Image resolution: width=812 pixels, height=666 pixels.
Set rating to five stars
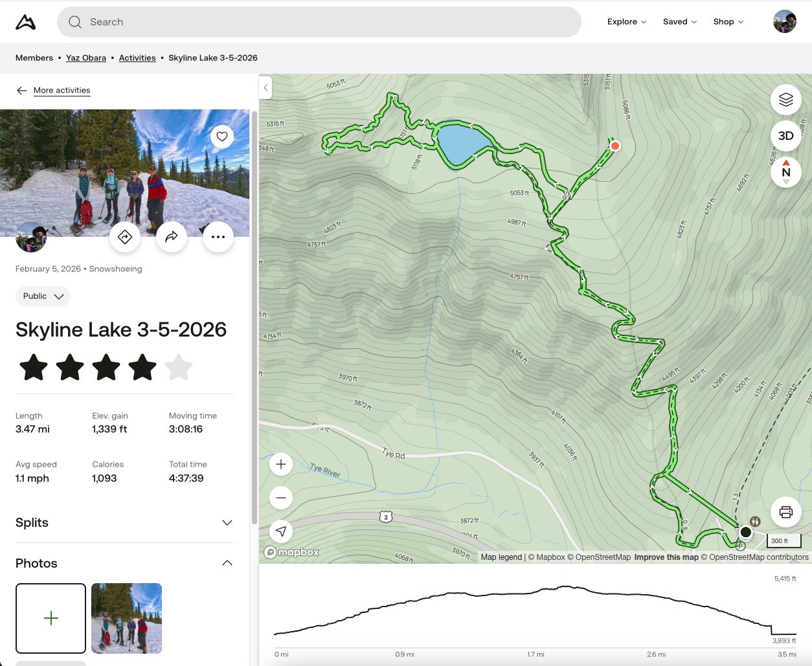pyautogui.click(x=179, y=368)
